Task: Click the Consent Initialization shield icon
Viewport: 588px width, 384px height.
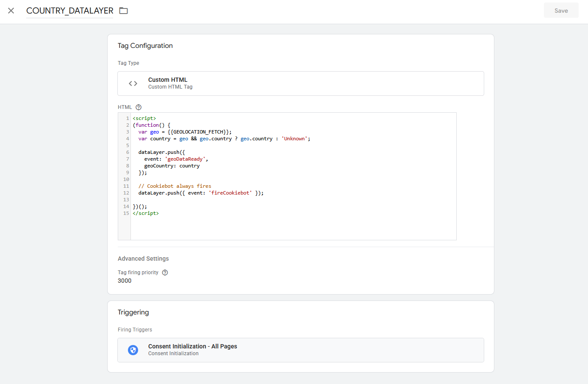Action: (133, 350)
